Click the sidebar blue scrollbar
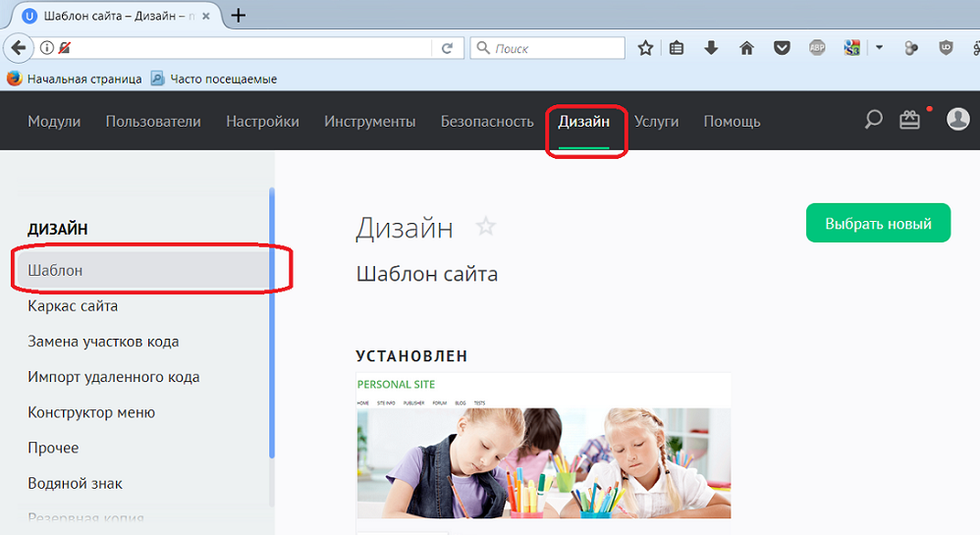Screen dimensions: 980x535 click(x=272, y=323)
